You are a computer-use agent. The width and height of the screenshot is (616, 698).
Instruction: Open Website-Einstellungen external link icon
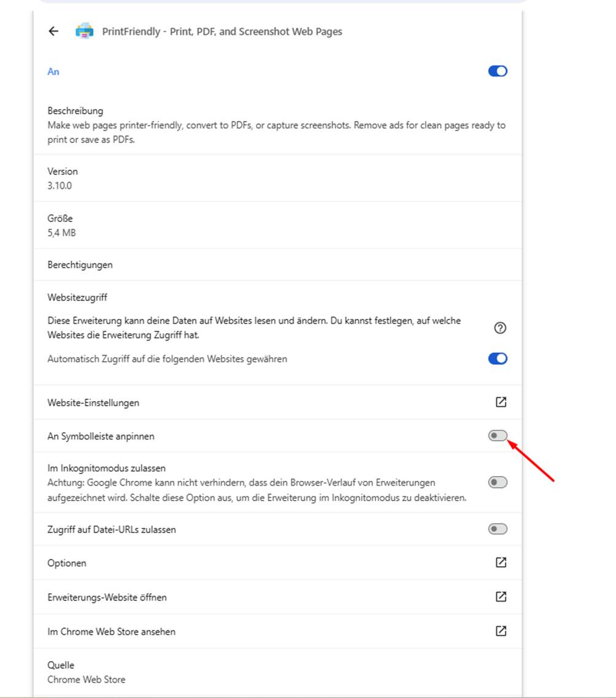[501, 402]
